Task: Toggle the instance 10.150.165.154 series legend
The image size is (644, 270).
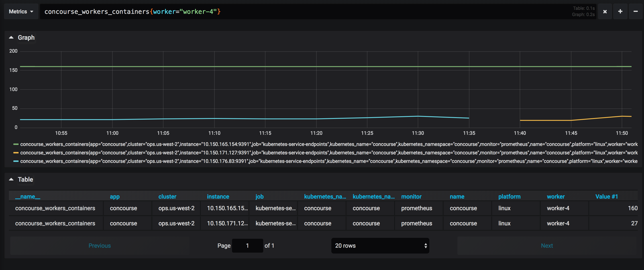Action: coord(175,144)
